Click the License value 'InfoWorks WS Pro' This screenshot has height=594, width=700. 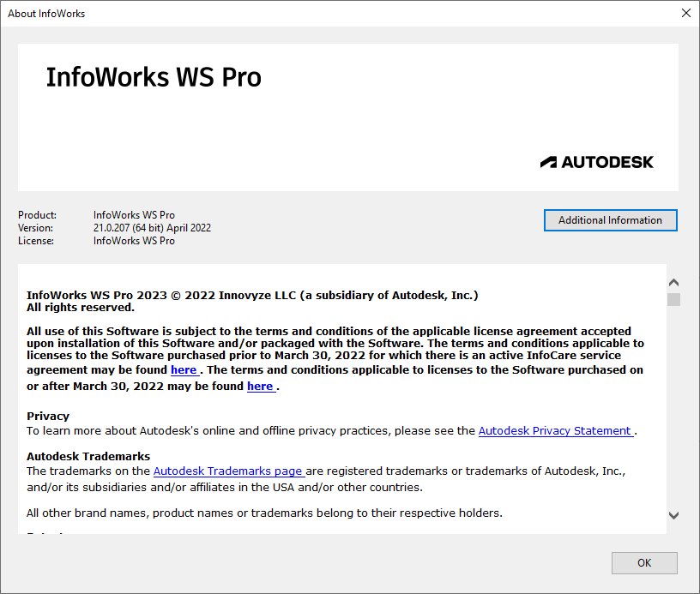pos(134,241)
